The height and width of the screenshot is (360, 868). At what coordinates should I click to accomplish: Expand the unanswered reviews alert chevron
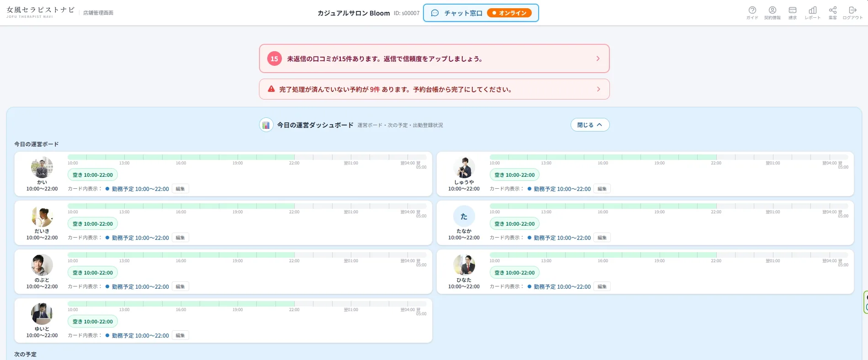point(598,58)
